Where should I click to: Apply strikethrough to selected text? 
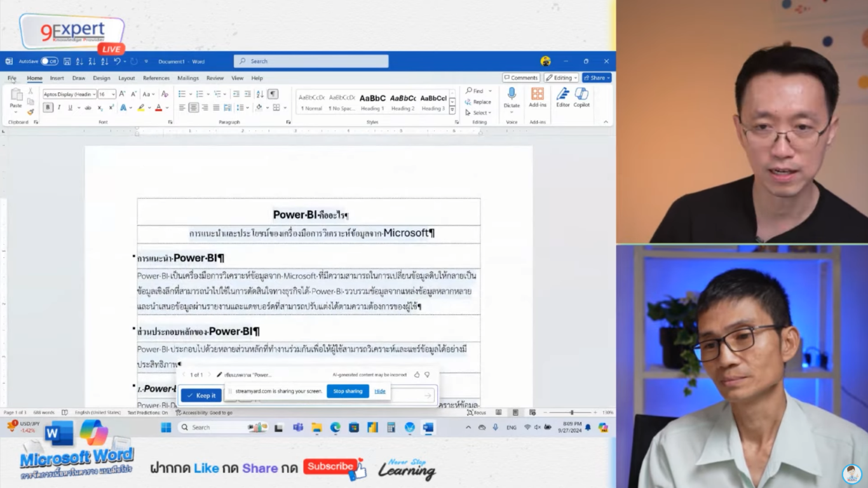point(88,107)
